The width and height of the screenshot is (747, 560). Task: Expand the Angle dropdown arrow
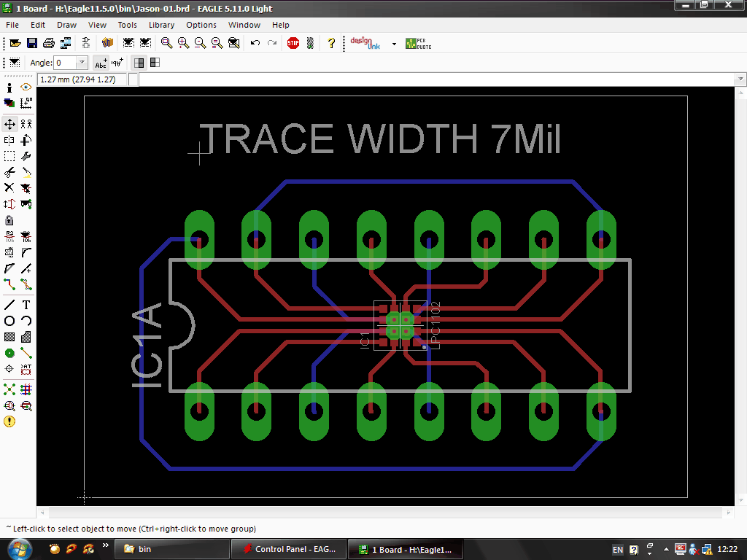pyautogui.click(x=82, y=63)
